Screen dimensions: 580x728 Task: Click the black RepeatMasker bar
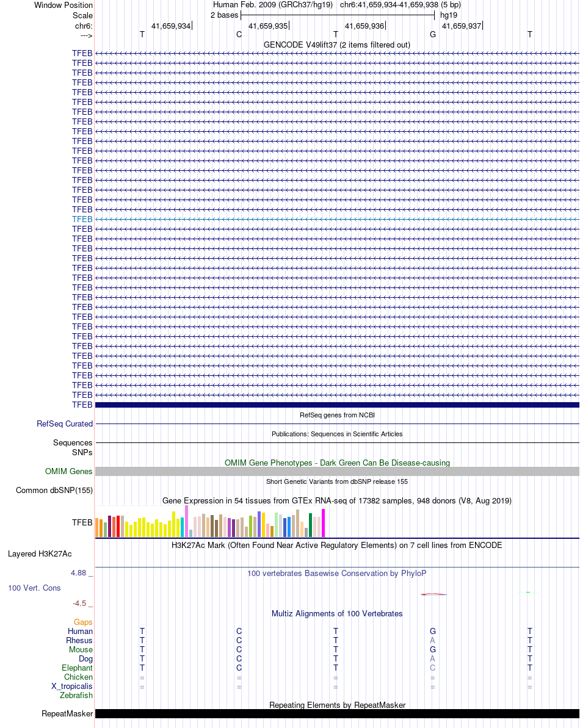[x=337, y=713]
